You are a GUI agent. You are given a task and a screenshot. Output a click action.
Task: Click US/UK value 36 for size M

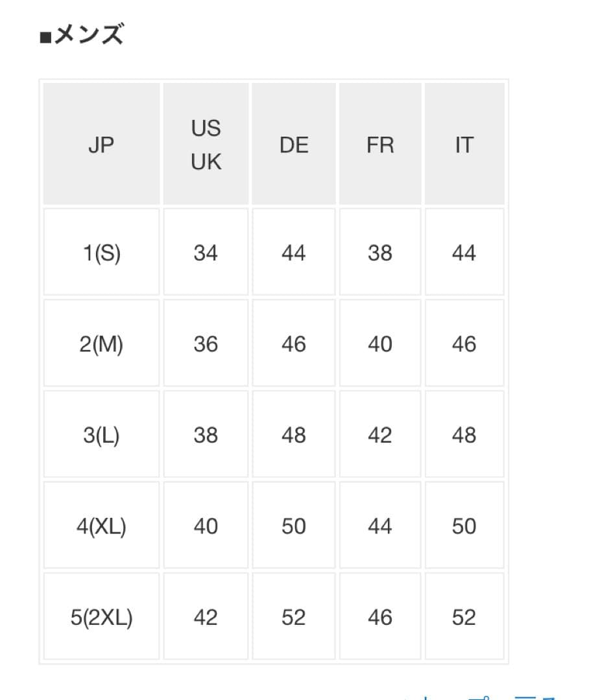[x=206, y=344]
